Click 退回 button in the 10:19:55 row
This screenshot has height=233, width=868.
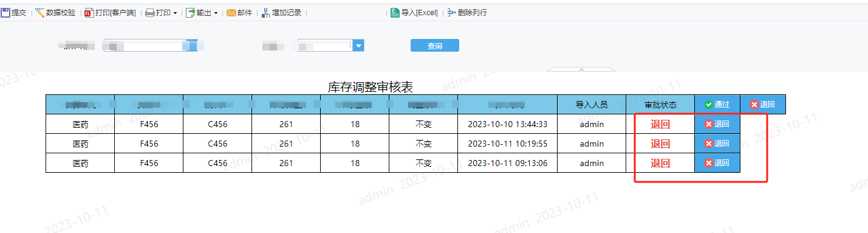click(717, 144)
